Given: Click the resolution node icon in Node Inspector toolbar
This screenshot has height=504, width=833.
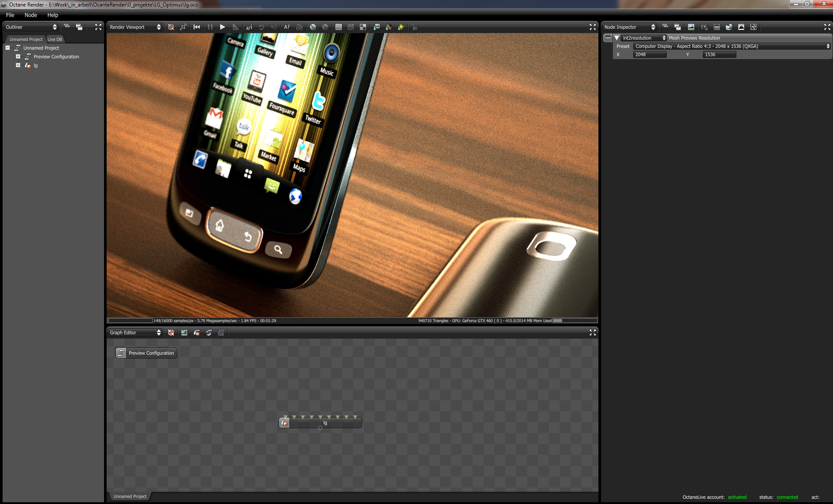Looking at the screenshot, I should (x=717, y=27).
